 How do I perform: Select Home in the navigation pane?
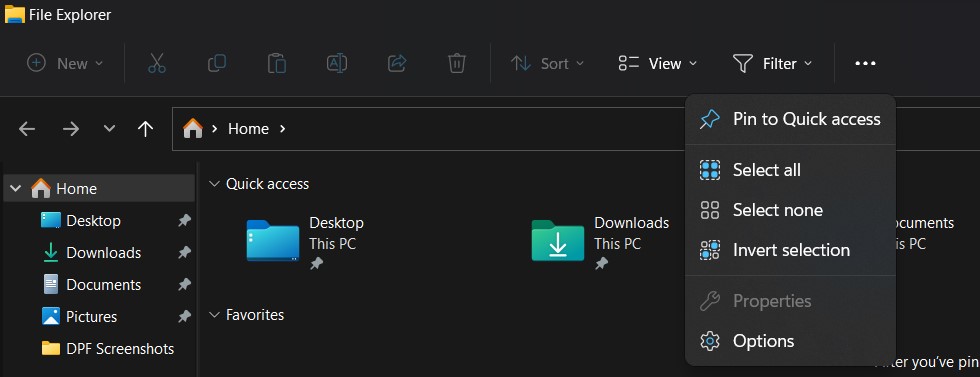coord(100,188)
